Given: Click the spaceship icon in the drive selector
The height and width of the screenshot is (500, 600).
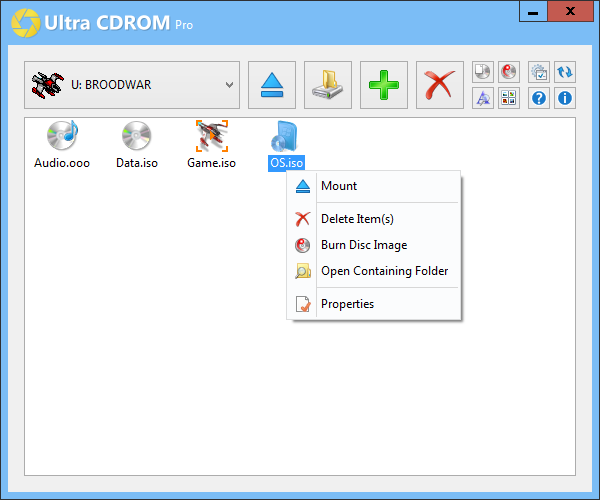Looking at the screenshot, I should coord(47,85).
